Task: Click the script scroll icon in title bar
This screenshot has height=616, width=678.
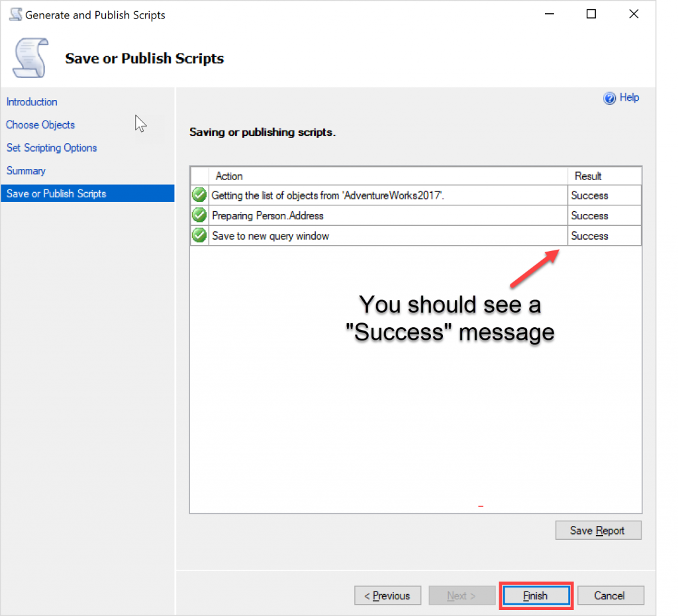Action: click(x=16, y=15)
